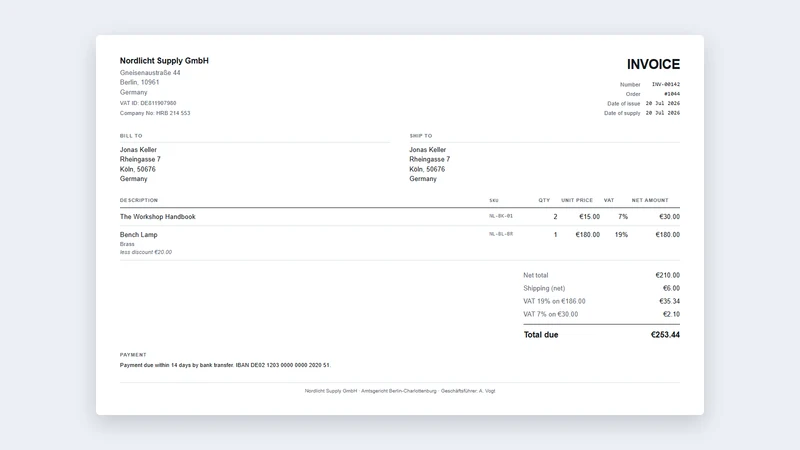Click the invoice number 'INV-00142'
The image size is (800, 450).
(666, 84)
